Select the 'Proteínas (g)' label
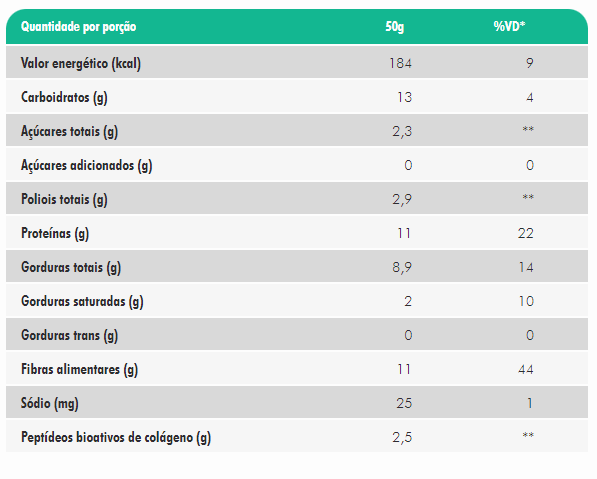Image resolution: width=597 pixels, height=479 pixels. coord(55,233)
